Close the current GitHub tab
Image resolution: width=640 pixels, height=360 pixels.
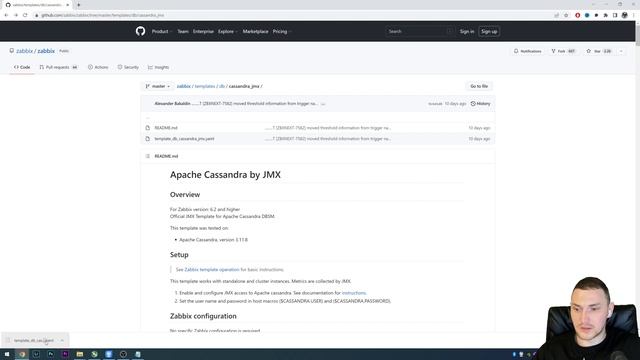[67, 5]
